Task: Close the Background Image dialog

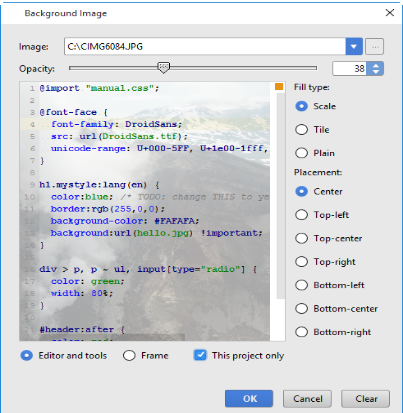Action: [390, 13]
